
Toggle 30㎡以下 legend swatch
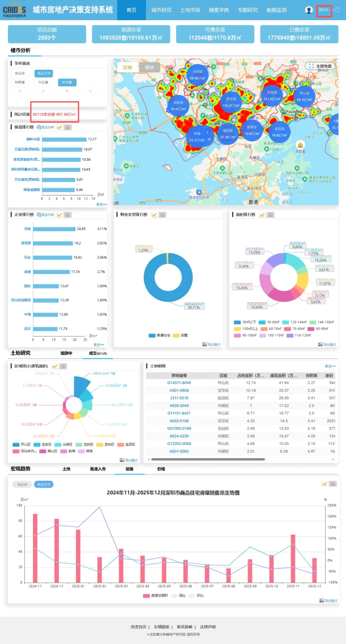[x=237, y=322]
